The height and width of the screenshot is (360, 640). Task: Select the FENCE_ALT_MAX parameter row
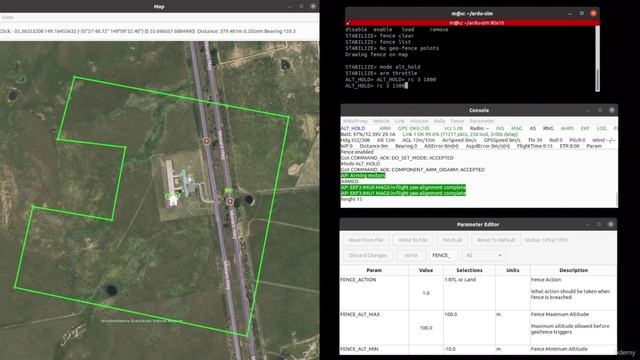478,327
